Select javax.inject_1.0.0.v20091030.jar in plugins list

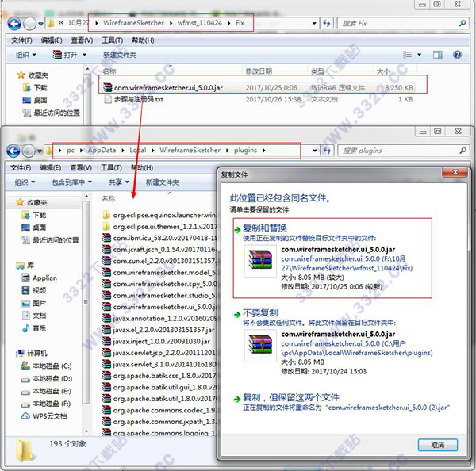coord(156,342)
